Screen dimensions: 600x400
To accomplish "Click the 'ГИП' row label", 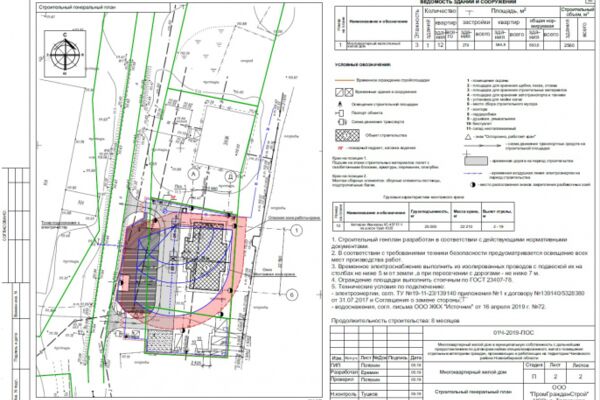I will pos(336,365).
